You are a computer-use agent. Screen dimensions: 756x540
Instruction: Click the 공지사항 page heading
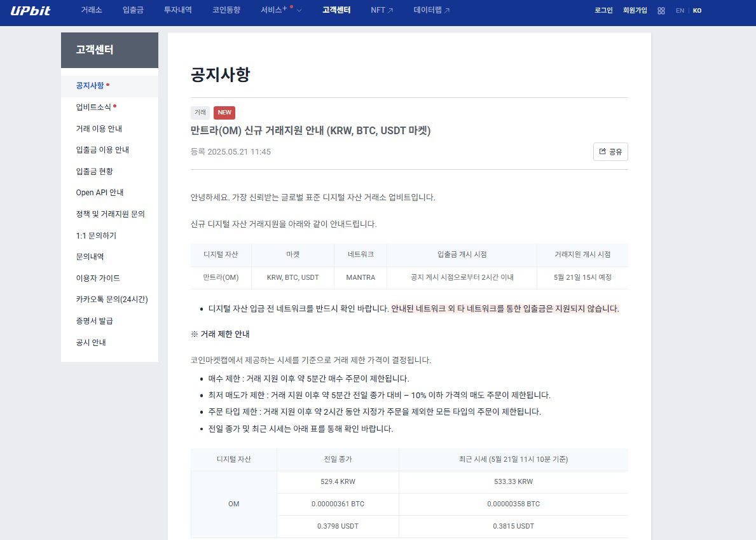click(221, 74)
